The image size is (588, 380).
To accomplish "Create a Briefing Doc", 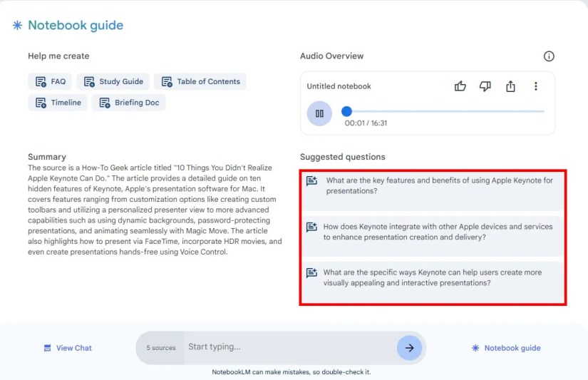I will [128, 103].
